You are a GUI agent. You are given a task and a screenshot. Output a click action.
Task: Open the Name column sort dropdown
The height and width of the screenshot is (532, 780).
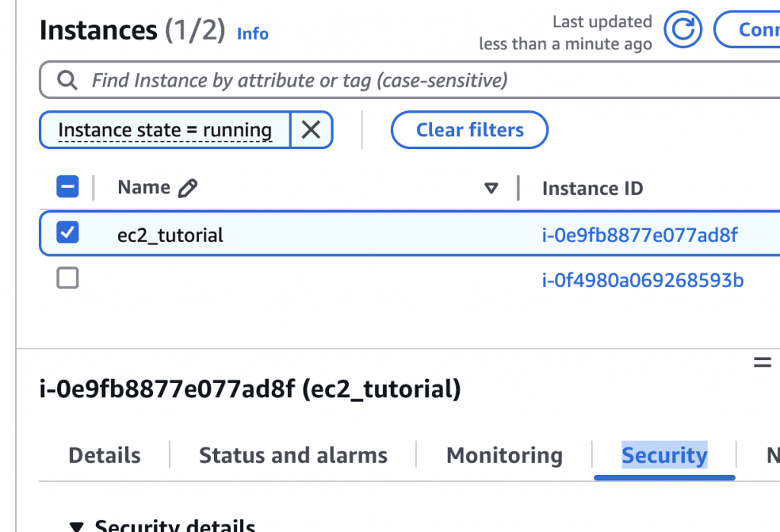pos(492,187)
